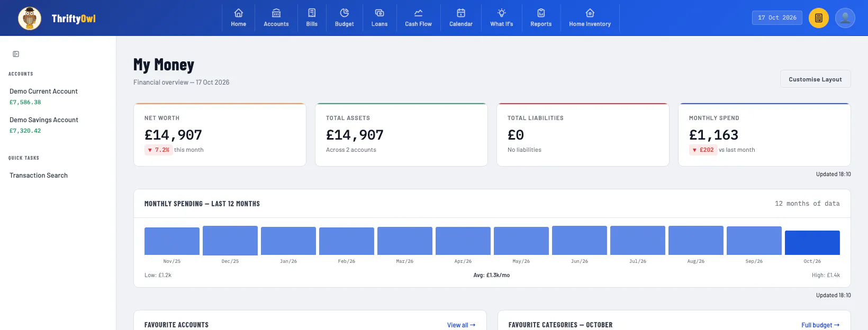
Task: Click the Jan/26 spending bar
Action: coord(288,241)
